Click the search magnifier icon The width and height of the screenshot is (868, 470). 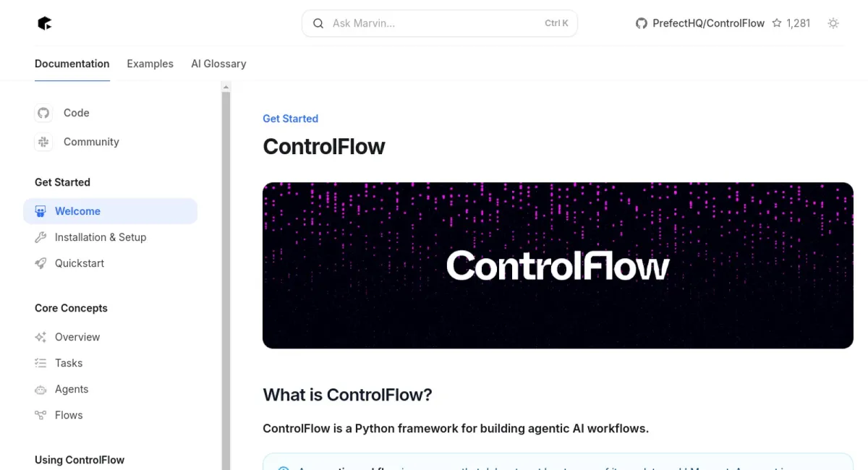[x=318, y=23]
